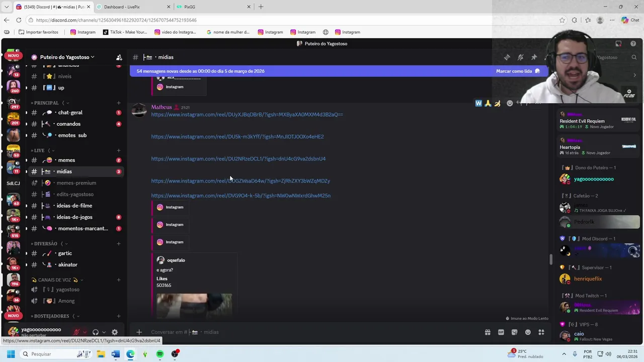The width and height of the screenshot is (644, 362).
Task: React with the praying hands emoji
Action: coord(488,103)
